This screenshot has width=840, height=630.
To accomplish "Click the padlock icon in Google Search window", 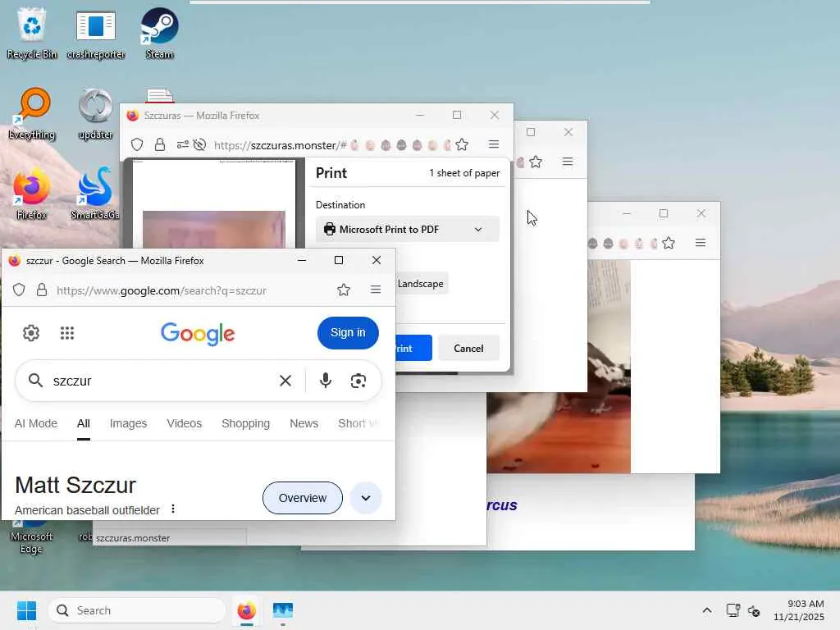I will pos(42,290).
